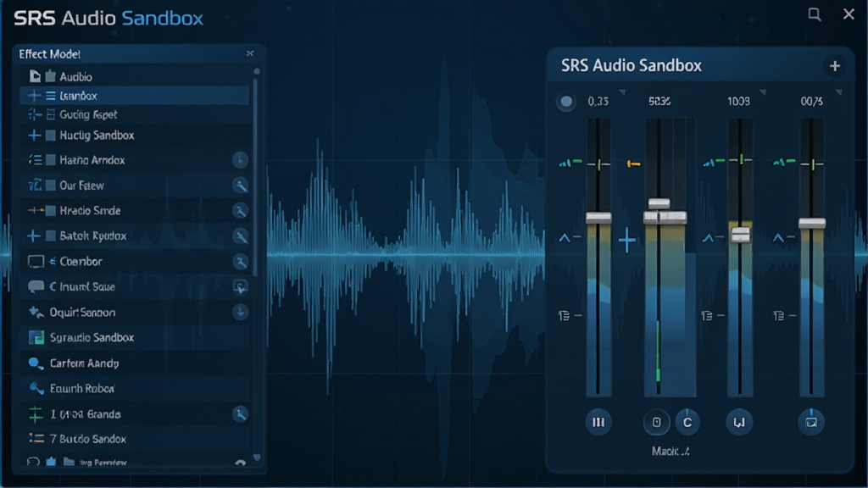This screenshot has height=488, width=868.
Task: Click the third channel fader handle
Action: pyautogui.click(x=741, y=234)
